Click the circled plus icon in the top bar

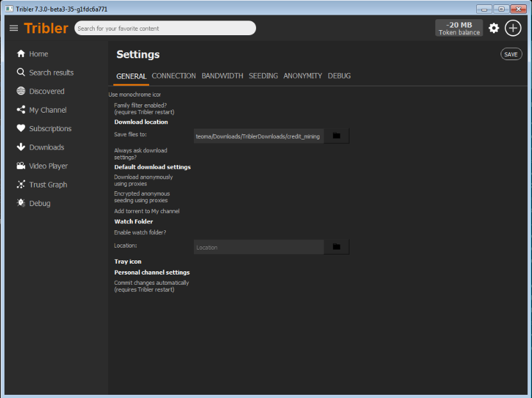(x=513, y=28)
